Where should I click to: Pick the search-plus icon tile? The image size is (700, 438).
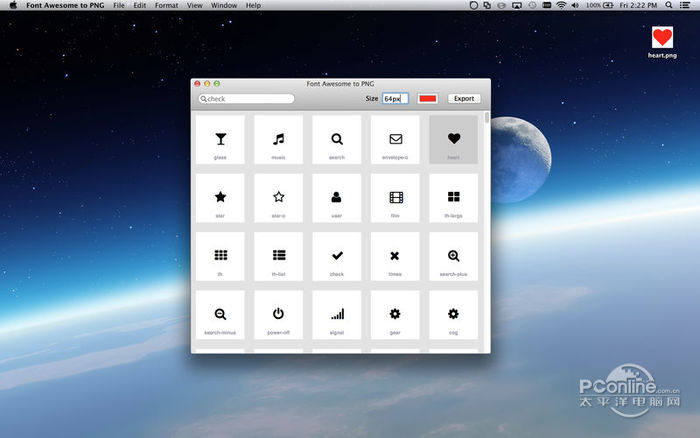453,256
